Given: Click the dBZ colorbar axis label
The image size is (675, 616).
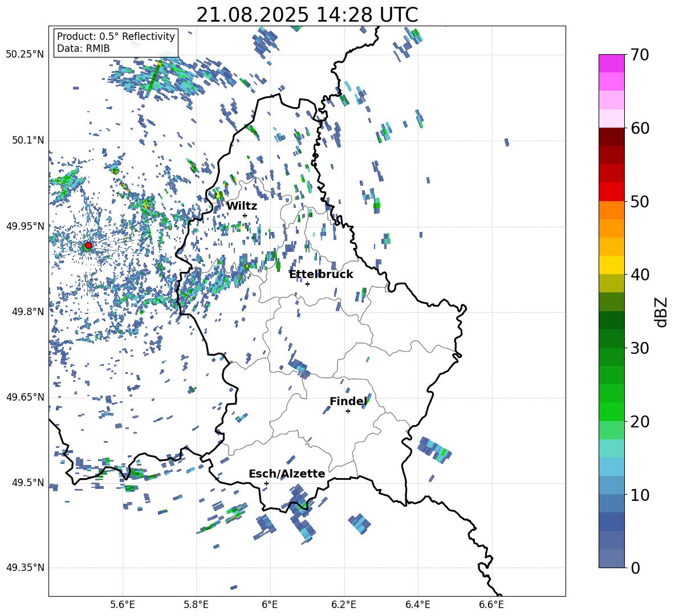Looking at the screenshot, I should coord(662,312).
